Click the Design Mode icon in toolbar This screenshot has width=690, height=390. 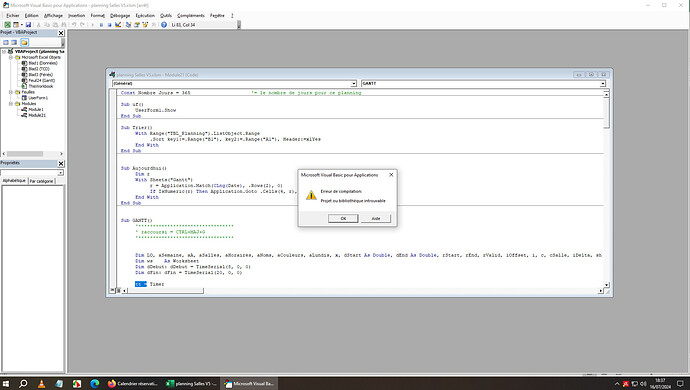pos(118,25)
